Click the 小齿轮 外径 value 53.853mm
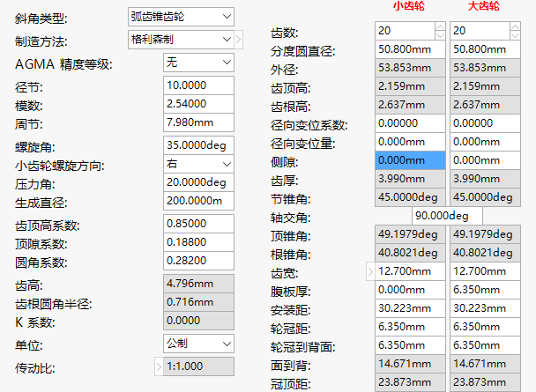 pyautogui.click(x=410, y=68)
